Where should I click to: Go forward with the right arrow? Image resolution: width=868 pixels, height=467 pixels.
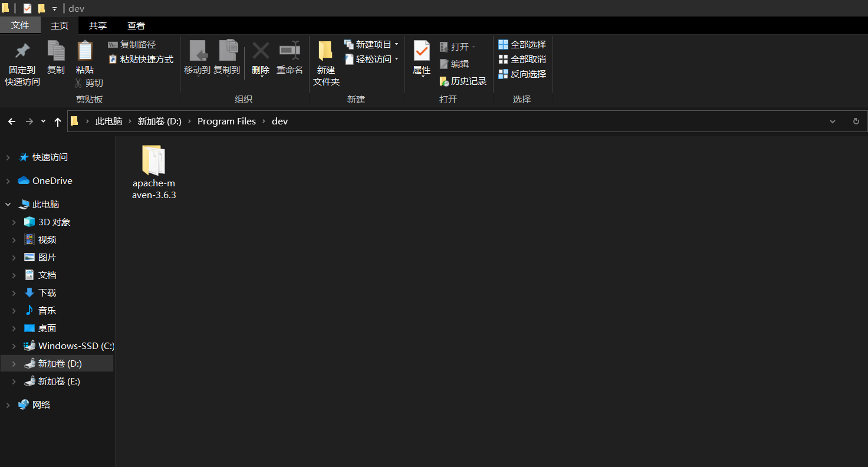click(29, 121)
